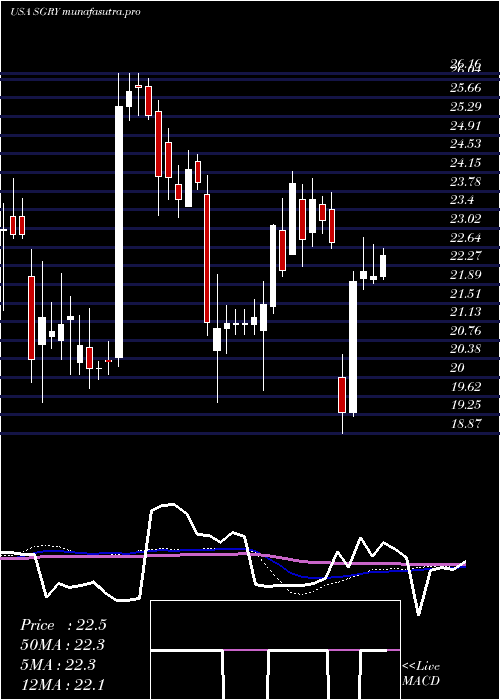This screenshot has width=500, height=700.
Task: Click the 'Price : 22.5' readout
Action: 63,625
